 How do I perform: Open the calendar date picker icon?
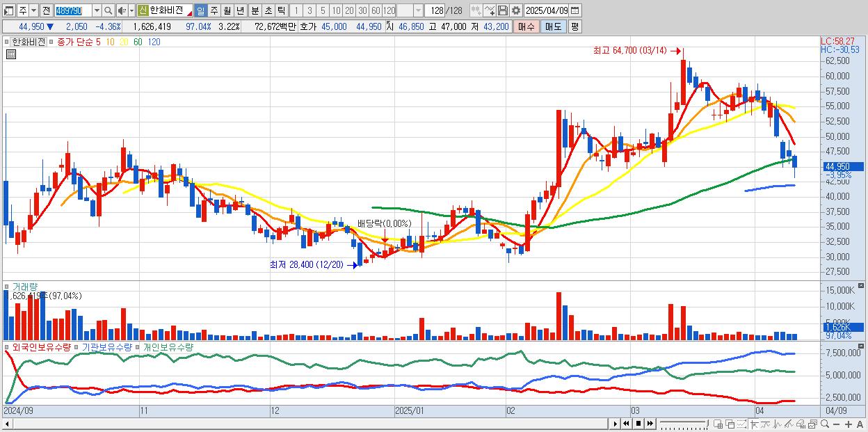(x=574, y=10)
